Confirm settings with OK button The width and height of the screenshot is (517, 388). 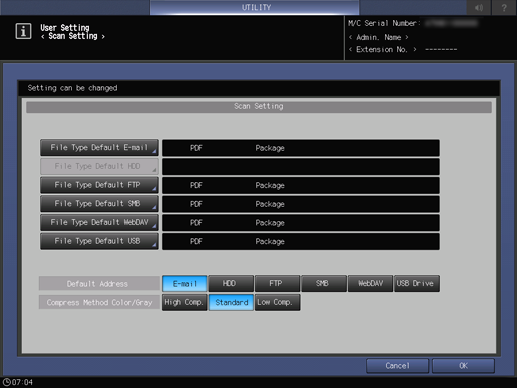click(x=463, y=366)
